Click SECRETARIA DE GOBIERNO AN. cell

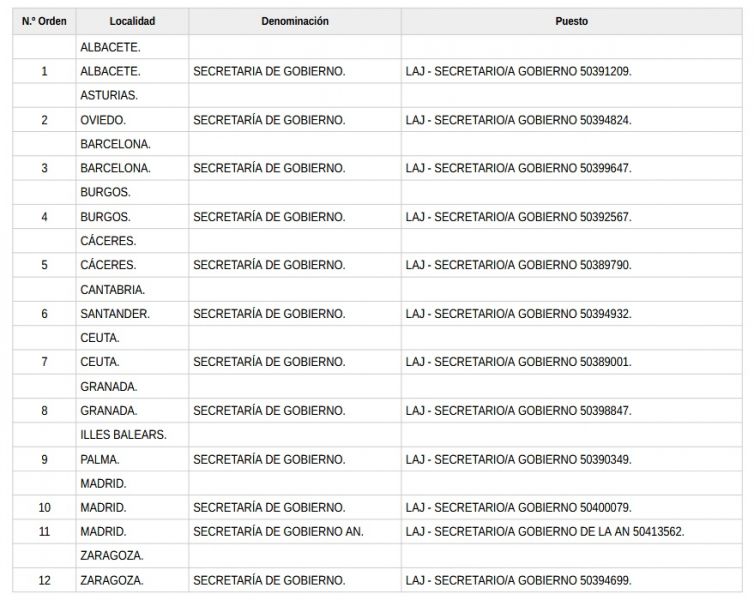coord(278,532)
